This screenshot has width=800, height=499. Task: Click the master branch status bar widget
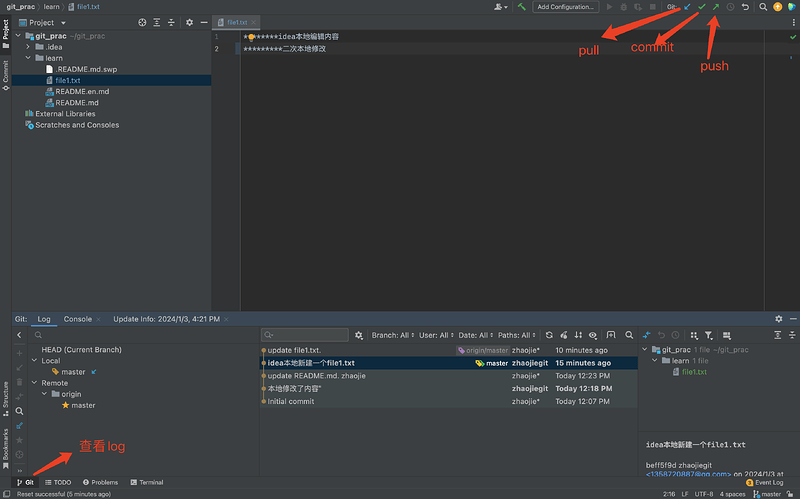coord(767,494)
